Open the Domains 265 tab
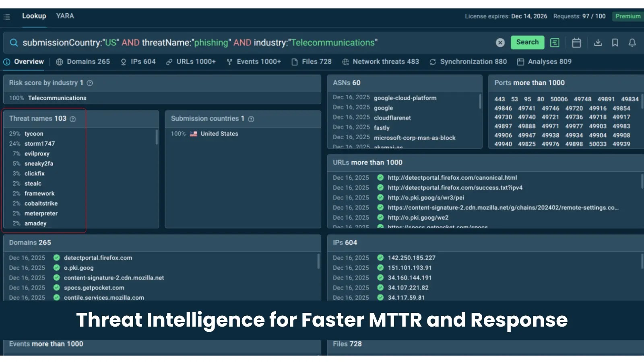 point(83,62)
